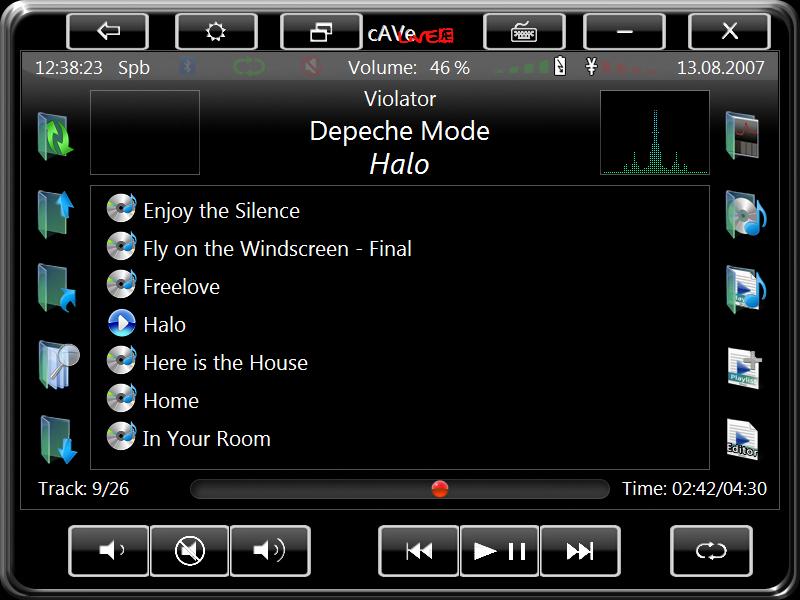Click the Bluetooth status icon
800x600 pixels.
(188, 67)
